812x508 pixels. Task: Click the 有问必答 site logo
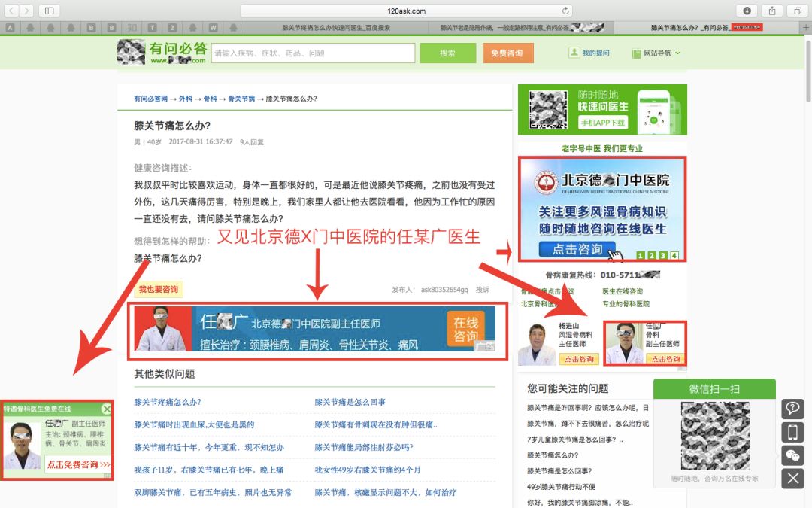162,53
